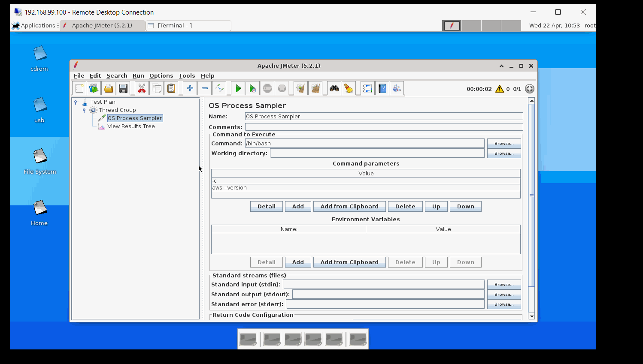
Task: Click the sampler panel scrollbar down arrow
Action: [531, 316]
